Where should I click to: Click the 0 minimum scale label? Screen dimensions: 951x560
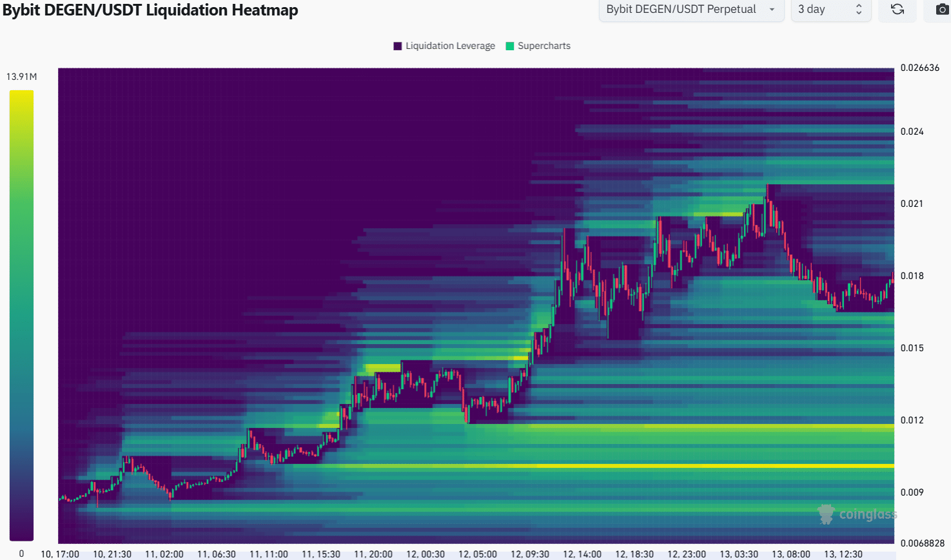21,553
